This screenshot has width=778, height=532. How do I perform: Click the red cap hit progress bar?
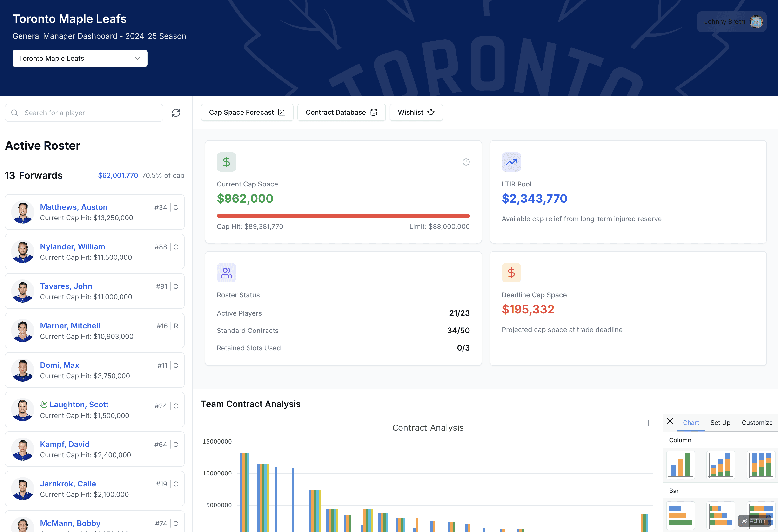coord(343,216)
